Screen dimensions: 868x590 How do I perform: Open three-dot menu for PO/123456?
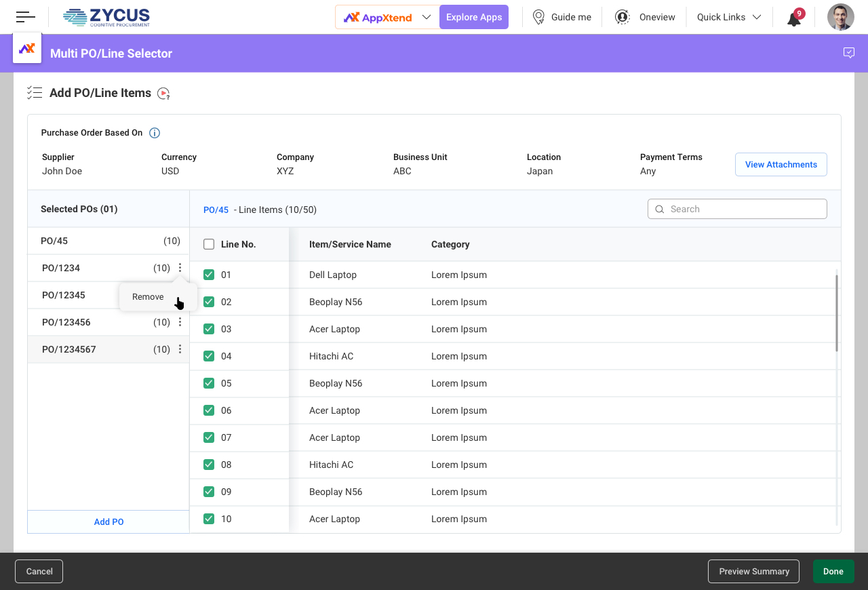click(x=180, y=322)
